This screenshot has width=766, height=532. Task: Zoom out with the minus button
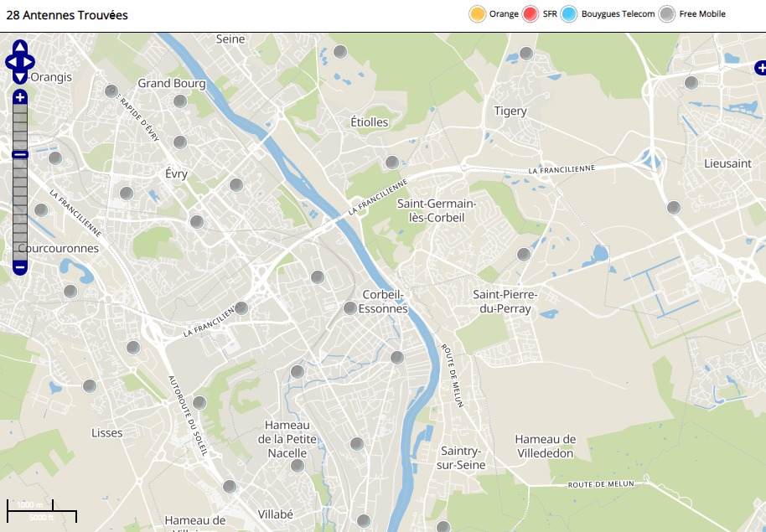pos(20,268)
